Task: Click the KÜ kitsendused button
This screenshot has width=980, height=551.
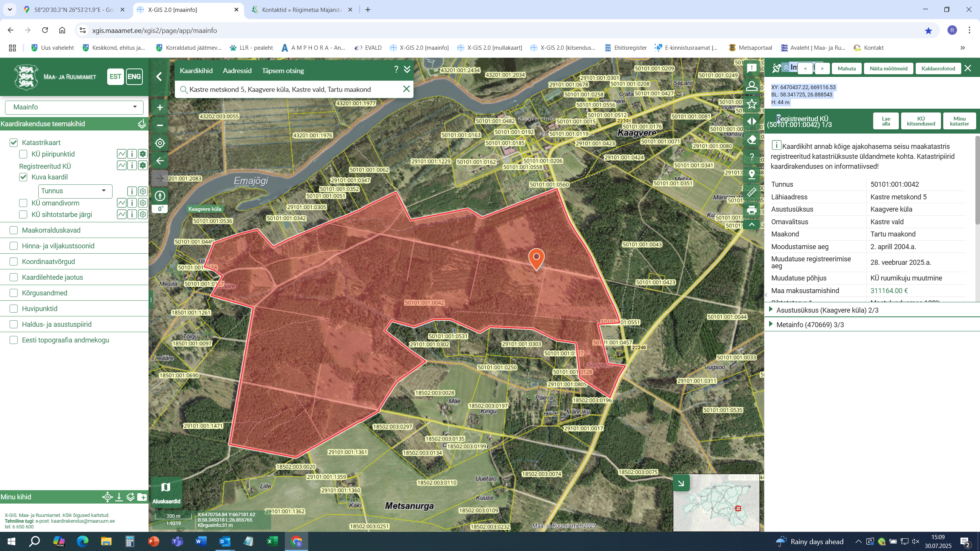Action: tap(921, 121)
